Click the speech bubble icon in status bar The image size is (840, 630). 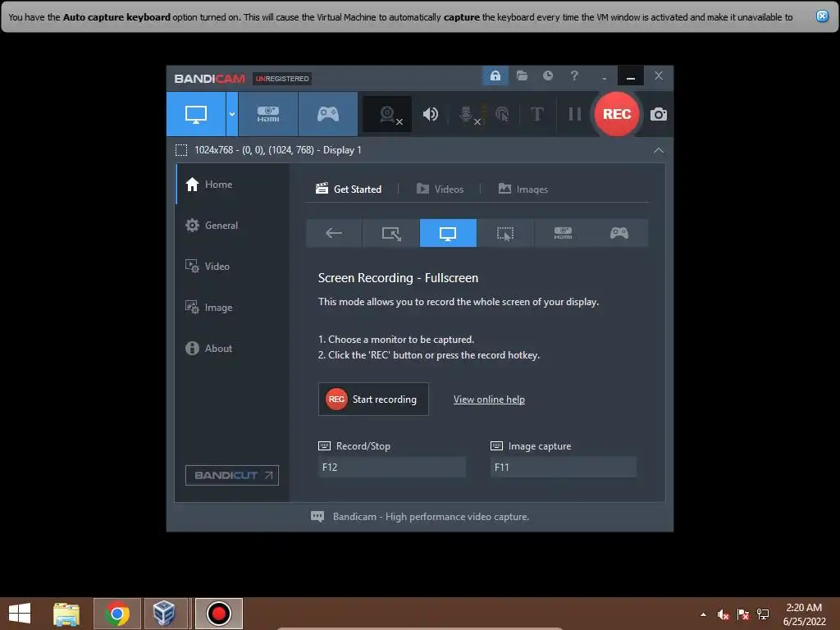coord(317,517)
